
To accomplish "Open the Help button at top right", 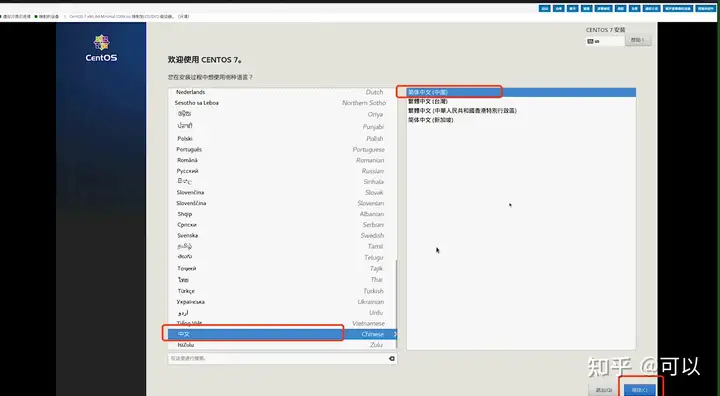I will click(638, 40).
